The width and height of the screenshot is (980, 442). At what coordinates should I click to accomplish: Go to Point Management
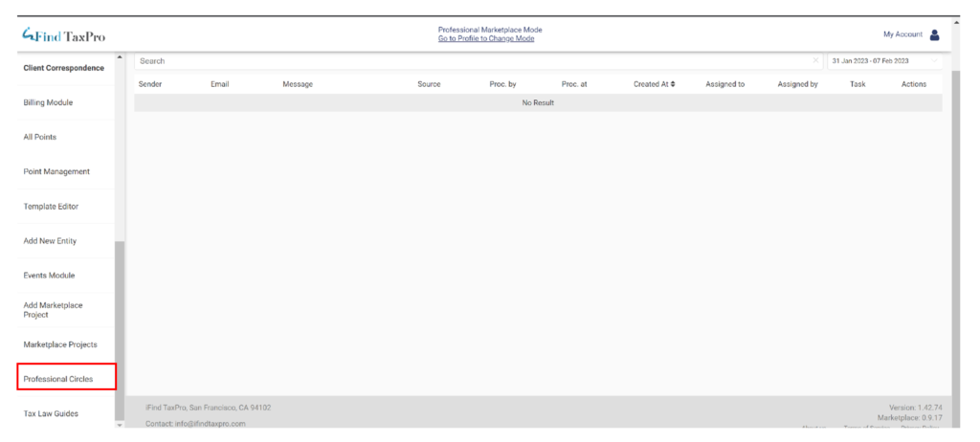click(56, 171)
